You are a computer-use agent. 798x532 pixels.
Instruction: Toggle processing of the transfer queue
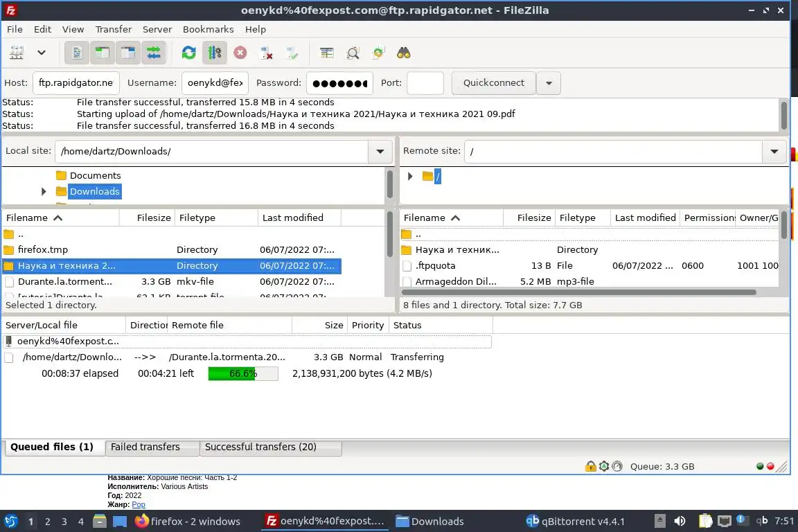coord(214,53)
